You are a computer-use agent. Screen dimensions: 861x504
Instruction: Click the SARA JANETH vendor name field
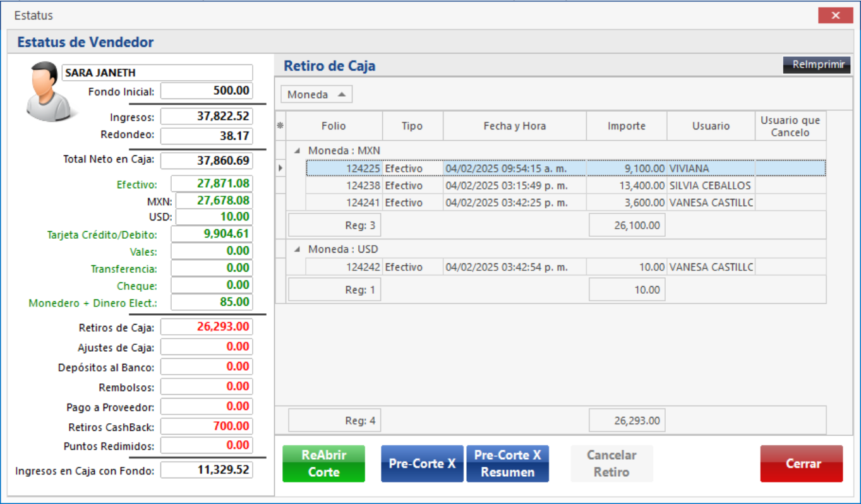157,73
